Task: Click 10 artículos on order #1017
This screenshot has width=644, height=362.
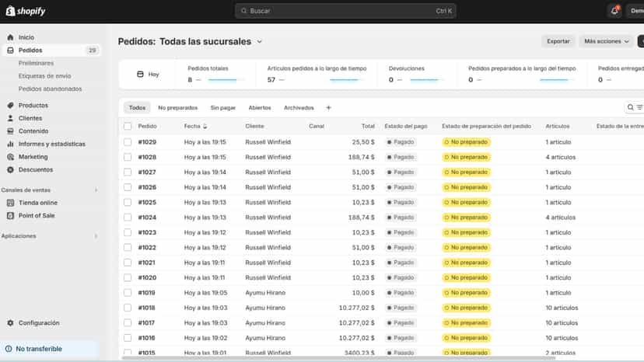Action: 562,322
